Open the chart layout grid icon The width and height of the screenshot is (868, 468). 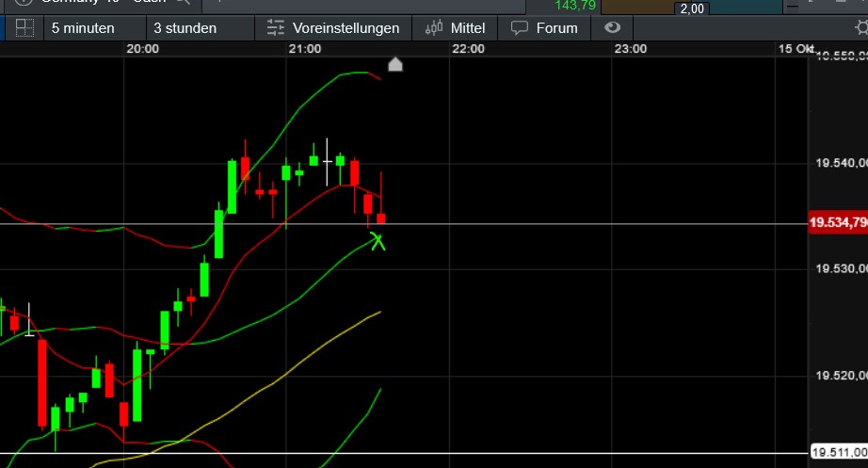[24, 27]
